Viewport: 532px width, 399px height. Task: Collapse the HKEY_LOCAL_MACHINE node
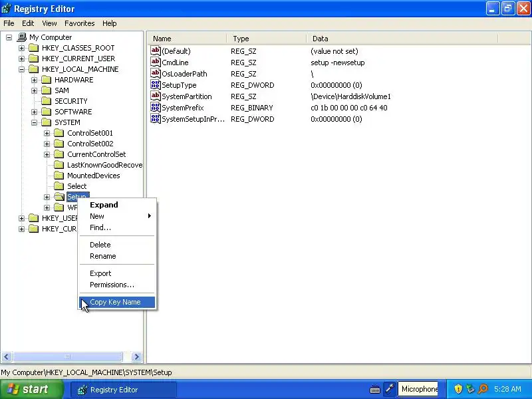(x=21, y=69)
